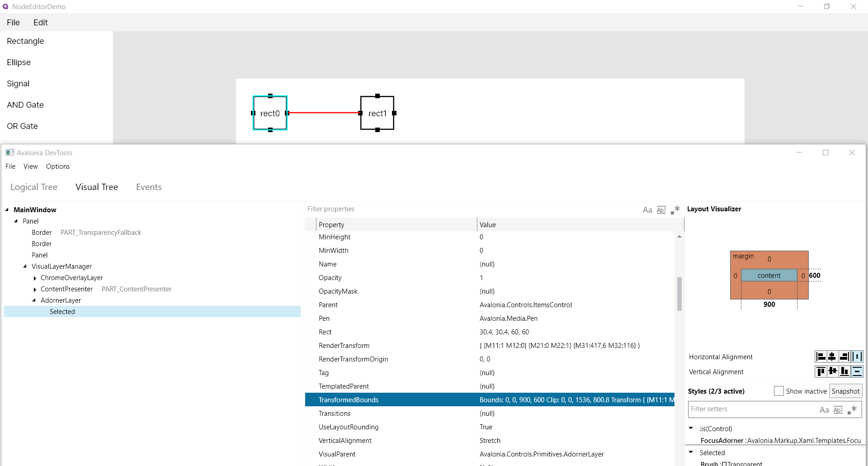Expand the ContentPresenter node
Image resolution: width=868 pixels, height=466 pixels.
(x=35, y=289)
